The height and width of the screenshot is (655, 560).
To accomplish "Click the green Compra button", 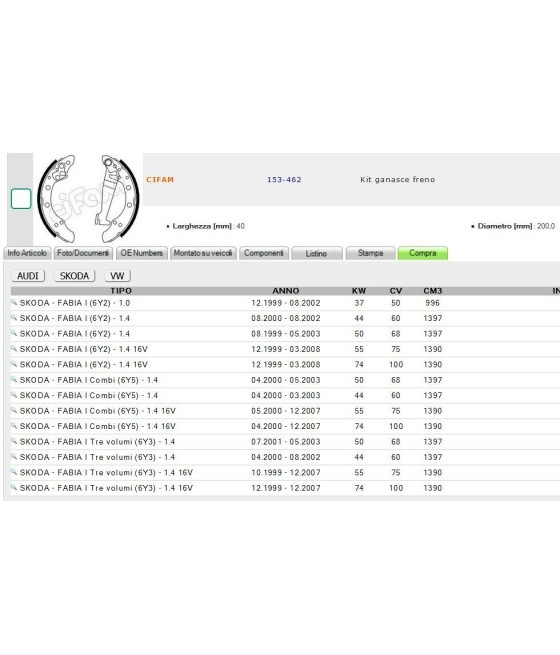I will (x=423, y=253).
